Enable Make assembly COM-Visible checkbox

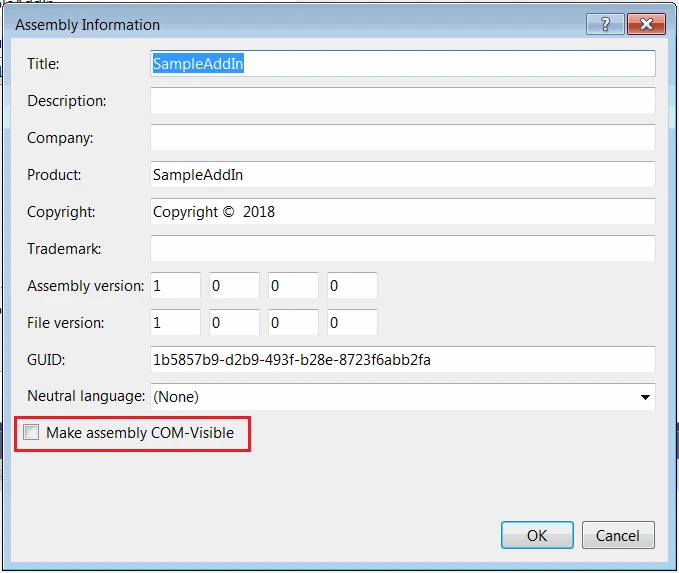(x=32, y=433)
